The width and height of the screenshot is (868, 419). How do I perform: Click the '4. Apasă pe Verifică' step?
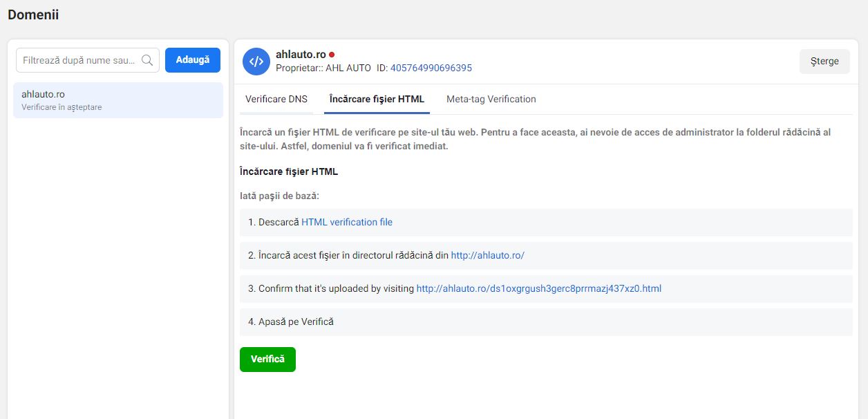[x=546, y=322]
